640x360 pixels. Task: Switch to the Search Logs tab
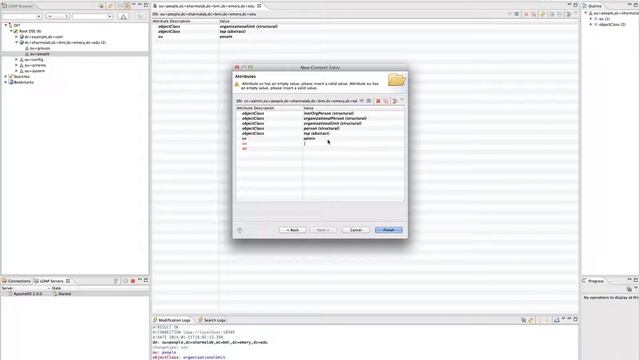point(212,320)
